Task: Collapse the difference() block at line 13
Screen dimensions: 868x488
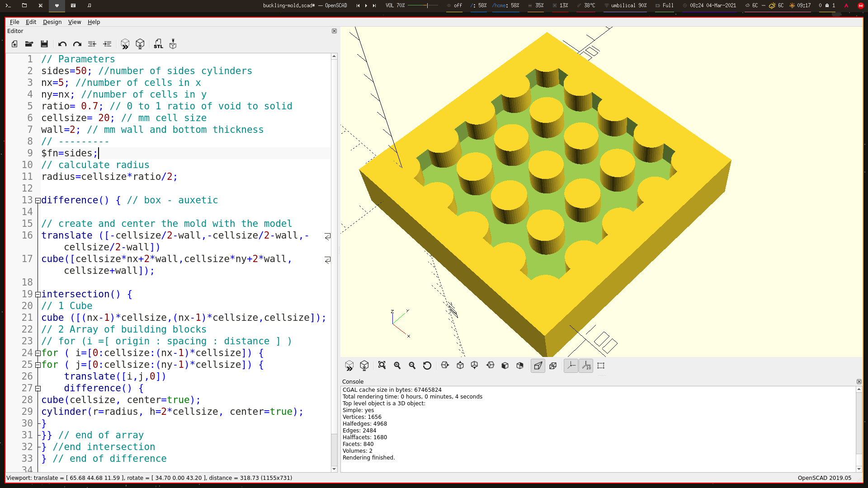Action: pyautogui.click(x=38, y=201)
